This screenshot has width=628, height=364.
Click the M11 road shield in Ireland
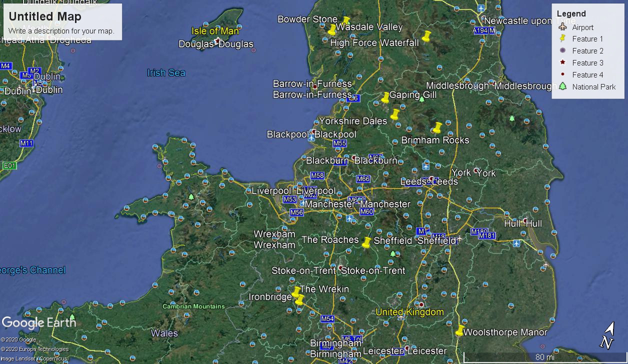point(26,143)
